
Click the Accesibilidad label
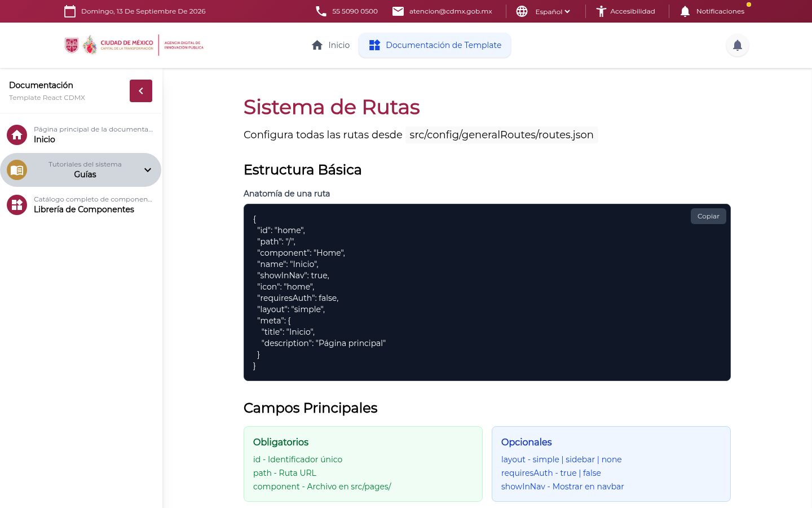633,11
